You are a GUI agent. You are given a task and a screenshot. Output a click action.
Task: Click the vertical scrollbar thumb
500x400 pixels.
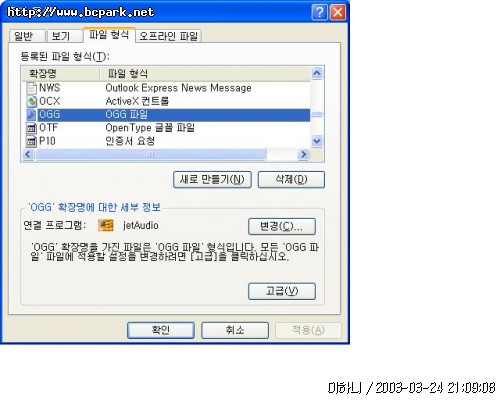(317, 115)
